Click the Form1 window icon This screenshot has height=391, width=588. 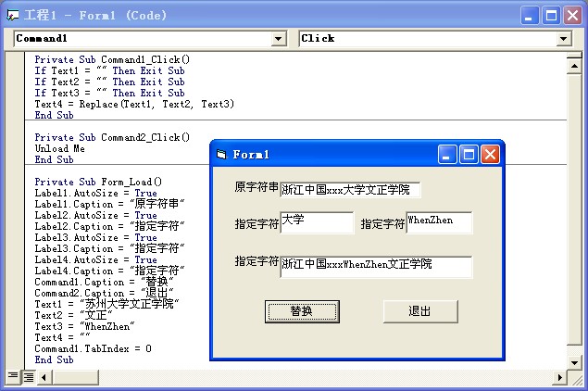pos(221,154)
